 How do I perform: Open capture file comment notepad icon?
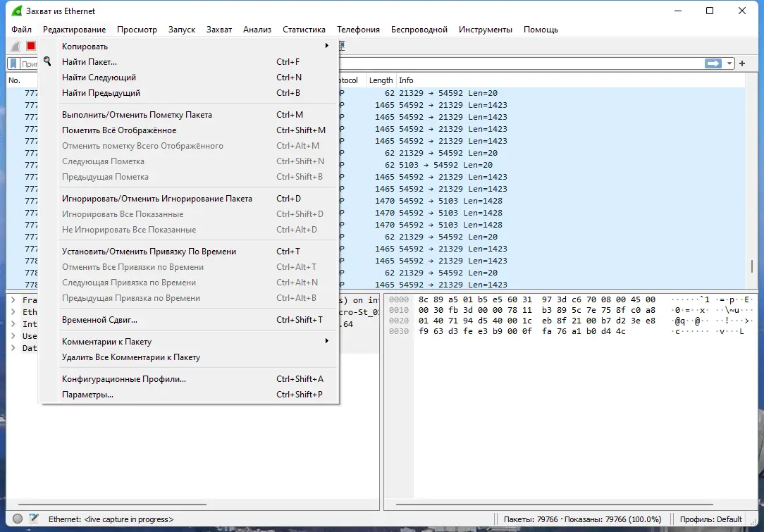point(34,519)
